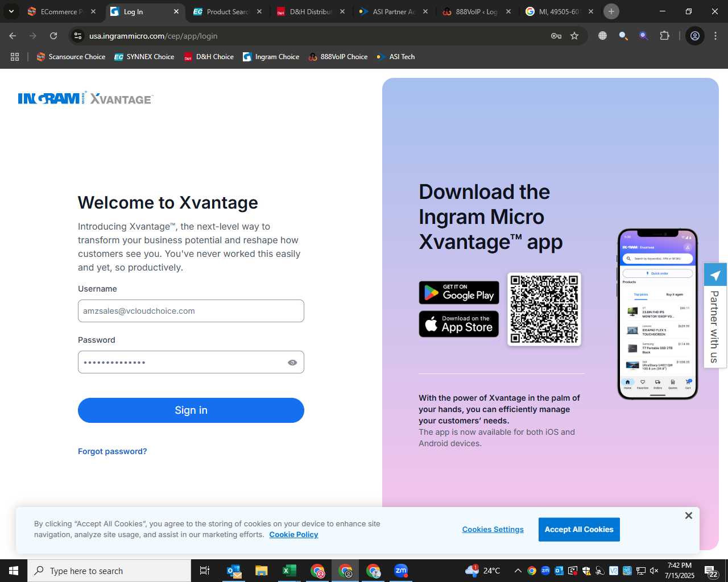Screen dimensions: 728x582
Task: Open the bookmarks apps grid icon
Action: tap(15, 57)
